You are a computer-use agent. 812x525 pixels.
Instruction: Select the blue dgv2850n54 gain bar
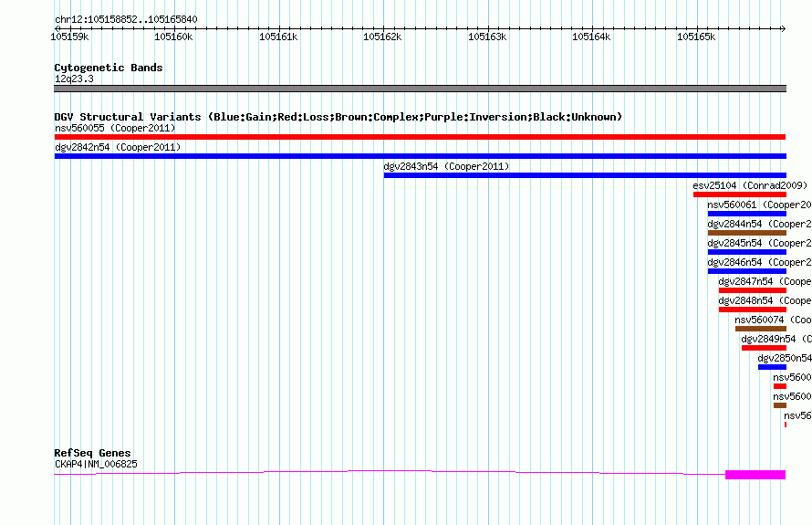pos(772,367)
